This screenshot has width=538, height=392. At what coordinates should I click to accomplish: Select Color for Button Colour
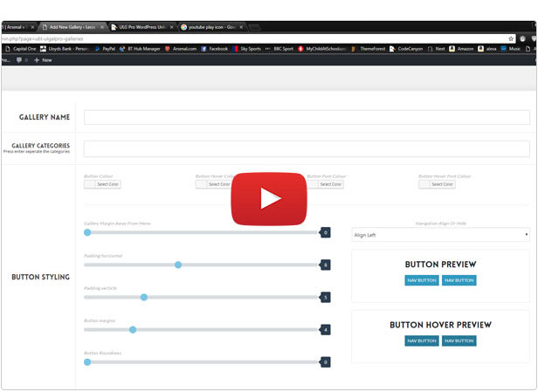click(x=102, y=184)
